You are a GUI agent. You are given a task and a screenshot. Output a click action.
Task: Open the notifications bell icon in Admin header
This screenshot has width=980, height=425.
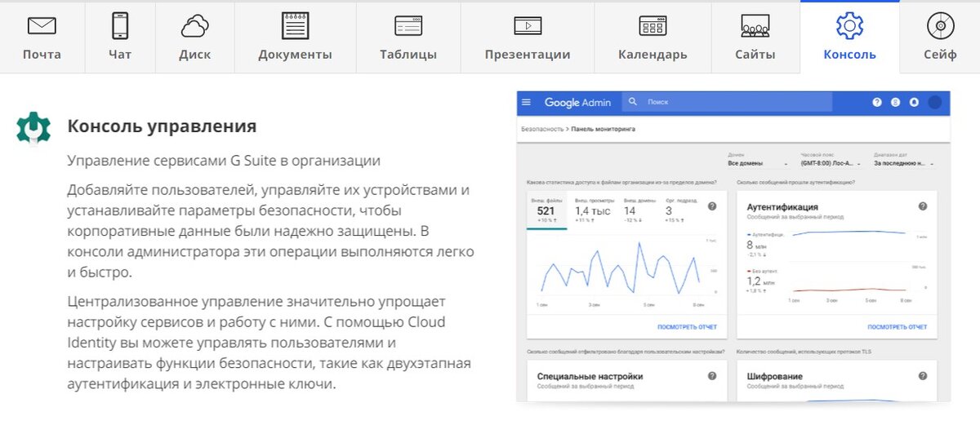pos(914,102)
